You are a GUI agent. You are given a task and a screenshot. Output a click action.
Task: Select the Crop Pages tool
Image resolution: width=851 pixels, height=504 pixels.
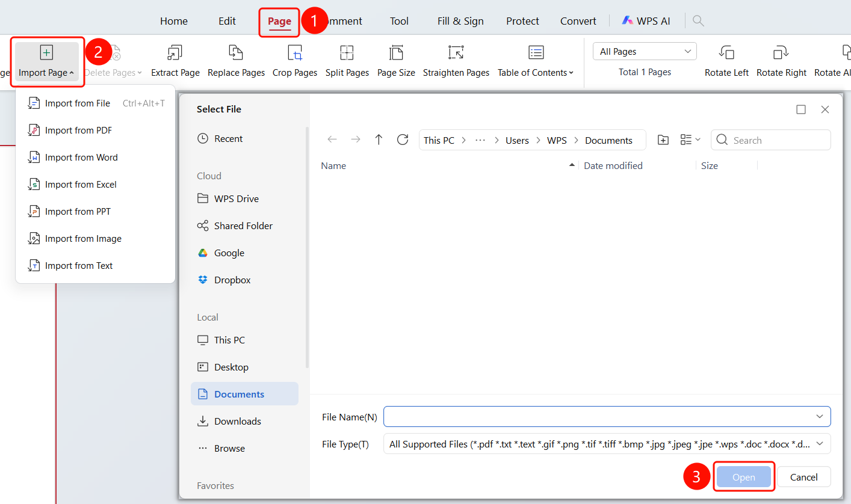coord(295,61)
